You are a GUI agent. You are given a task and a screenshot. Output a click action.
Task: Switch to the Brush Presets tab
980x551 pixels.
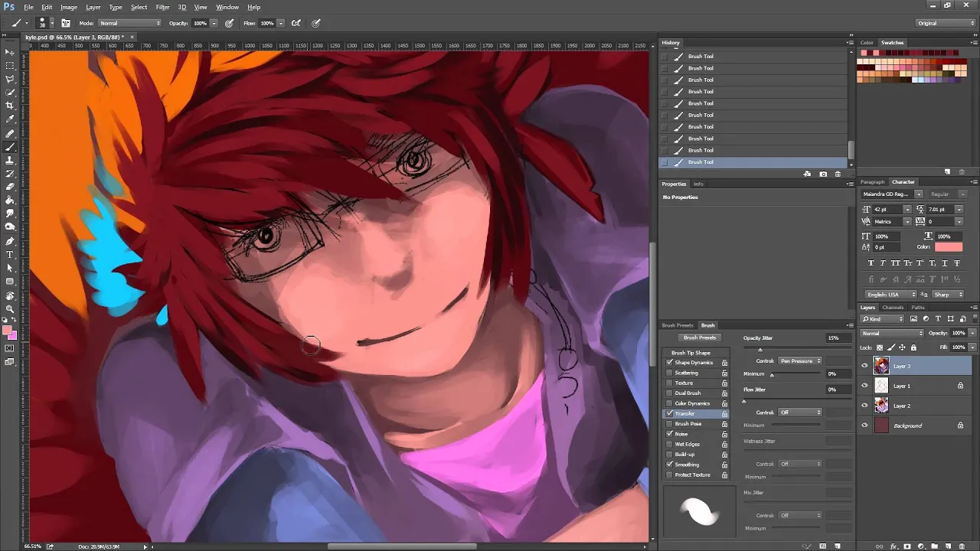tap(678, 325)
